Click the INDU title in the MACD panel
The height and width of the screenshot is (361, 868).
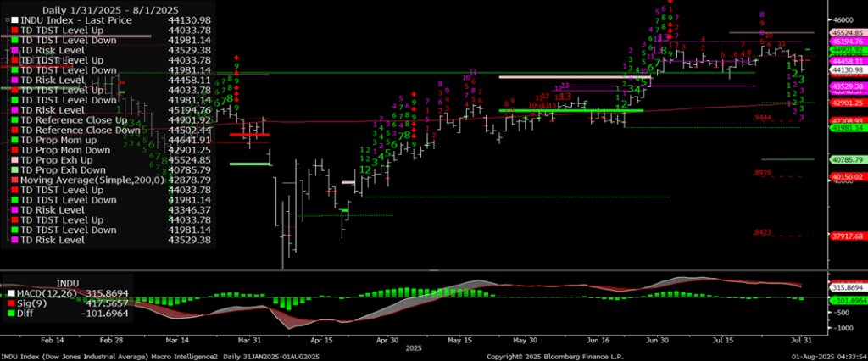point(68,281)
